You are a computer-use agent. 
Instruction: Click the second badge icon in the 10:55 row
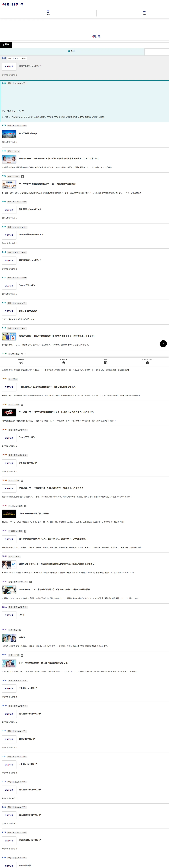click(25, 354)
